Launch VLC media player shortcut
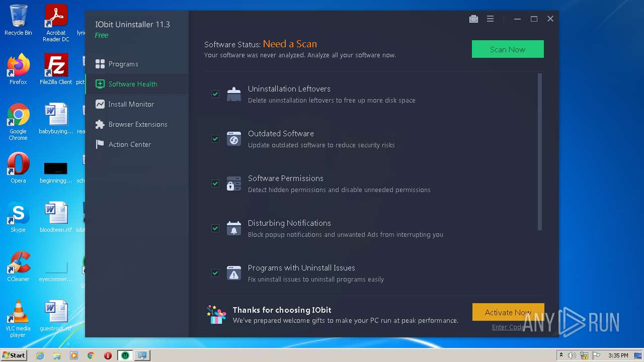 (18, 319)
